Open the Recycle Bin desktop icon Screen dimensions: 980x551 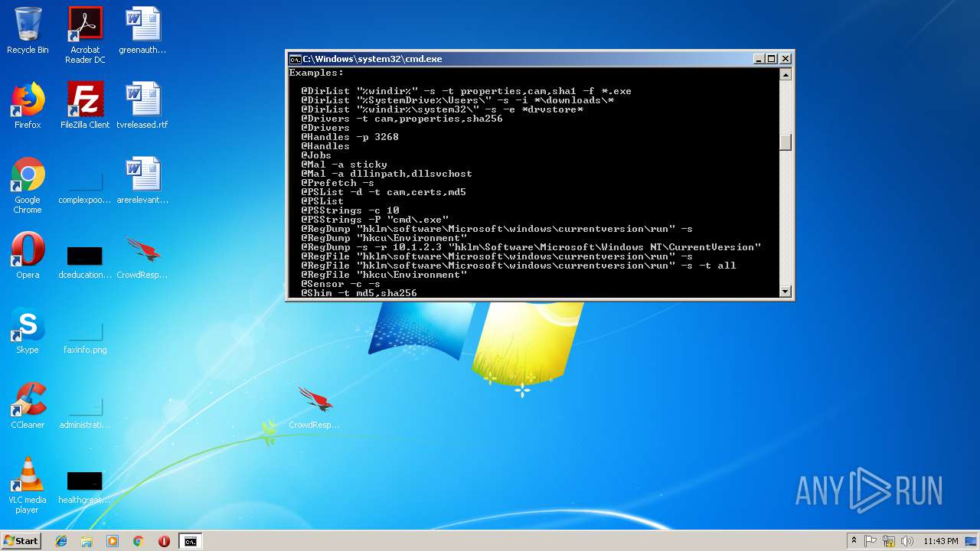coord(28,31)
